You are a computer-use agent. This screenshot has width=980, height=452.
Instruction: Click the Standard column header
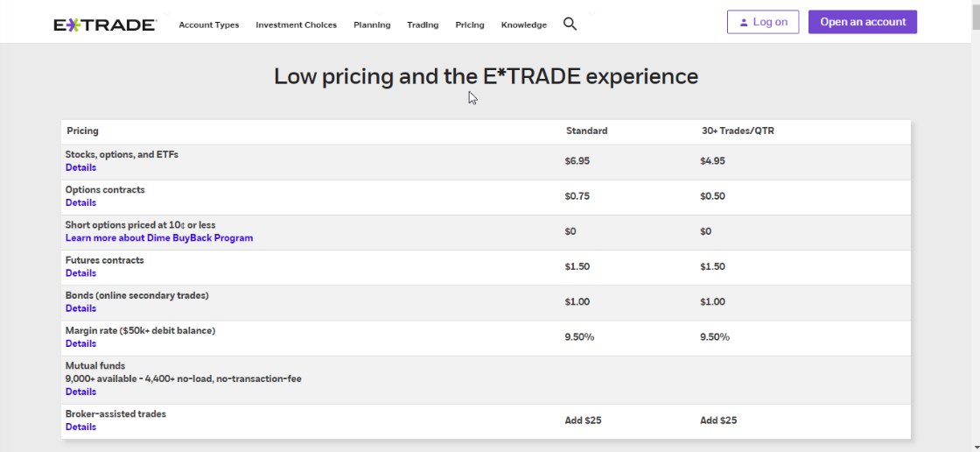point(587,131)
